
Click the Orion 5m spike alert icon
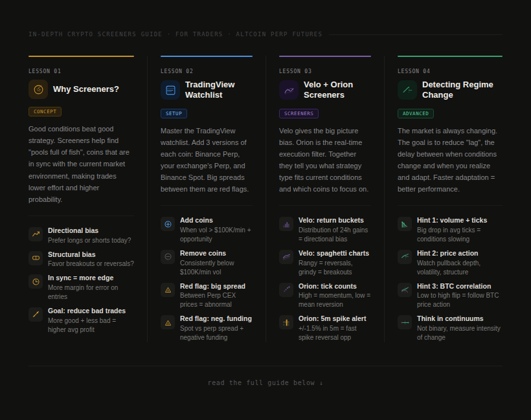click(x=286, y=322)
